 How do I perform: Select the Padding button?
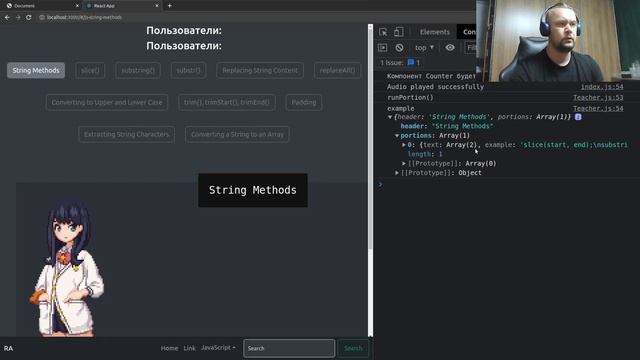(304, 102)
